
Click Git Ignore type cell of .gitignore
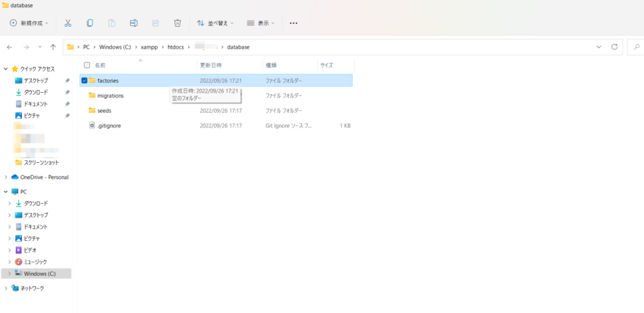[288, 126]
